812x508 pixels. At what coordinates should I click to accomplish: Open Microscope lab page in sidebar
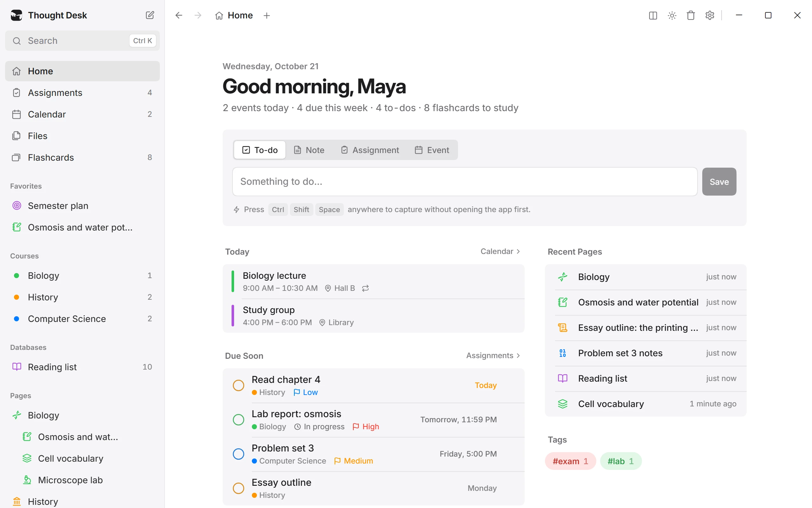pos(82,480)
